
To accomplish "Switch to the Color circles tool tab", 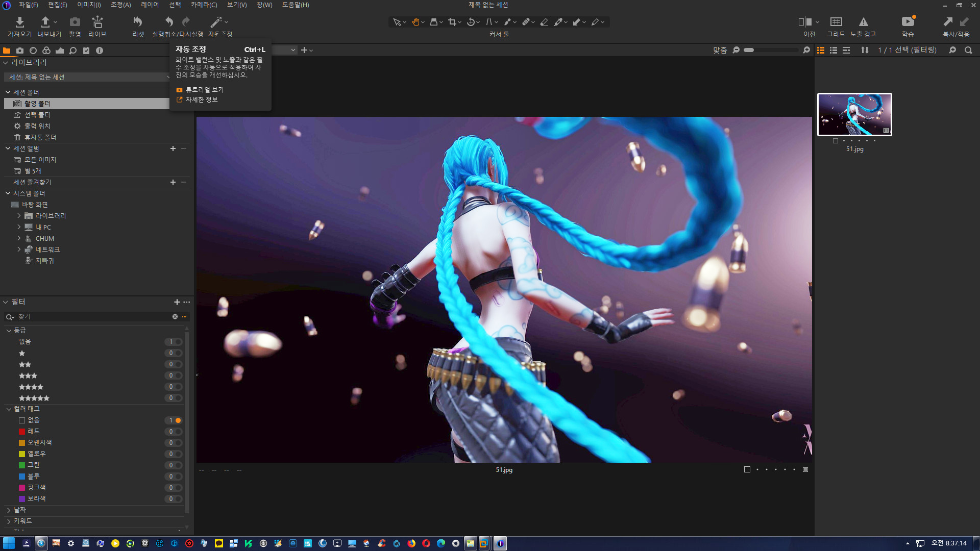I will 46,51.
